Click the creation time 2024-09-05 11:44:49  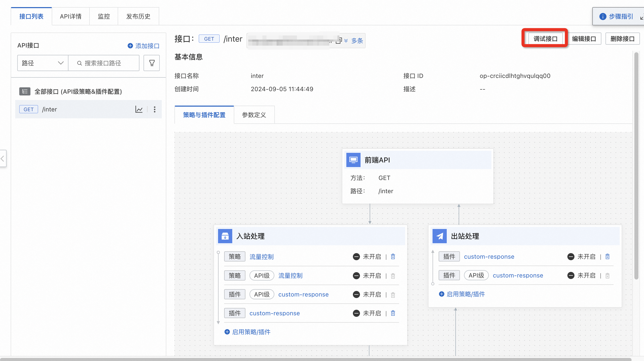pos(282,89)
